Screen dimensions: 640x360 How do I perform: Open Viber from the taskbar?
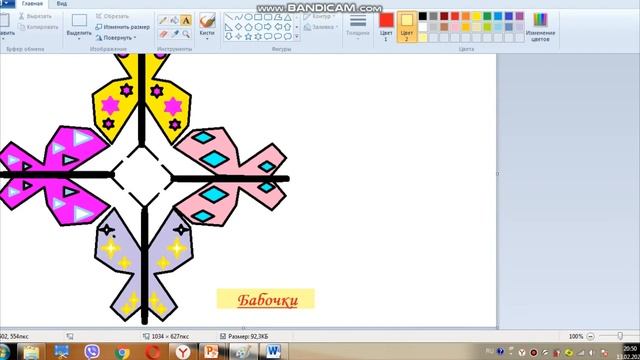tap(92, 351)
